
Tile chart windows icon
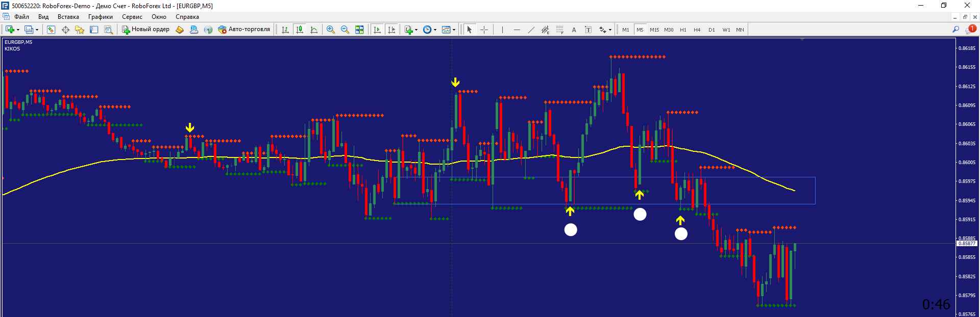pos(359,30)
